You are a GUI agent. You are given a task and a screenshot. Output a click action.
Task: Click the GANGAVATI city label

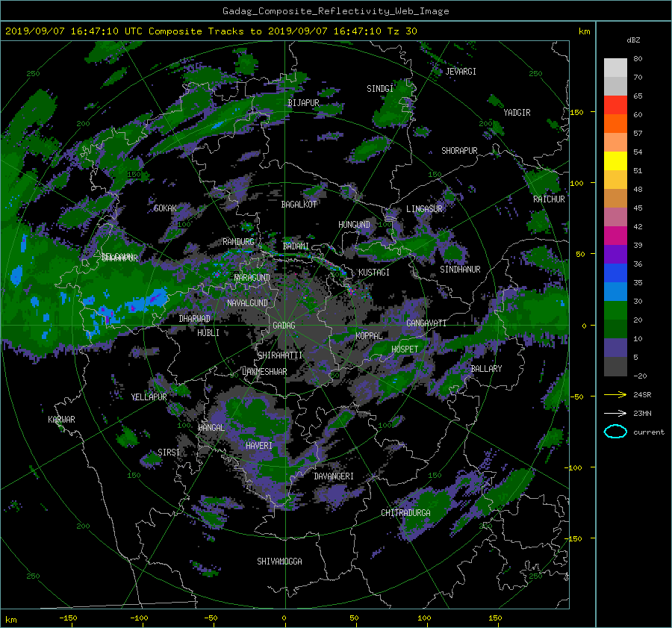click(426, 323)
